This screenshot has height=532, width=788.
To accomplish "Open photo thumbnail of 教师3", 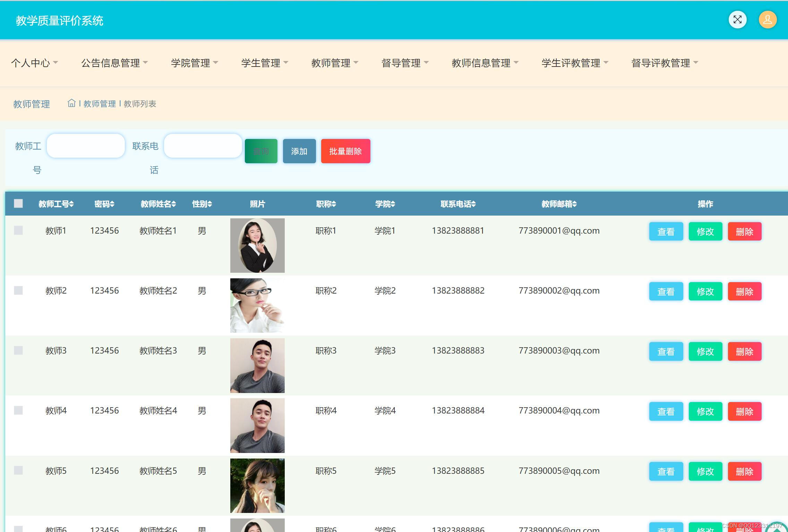I will [x=257, y=365].
